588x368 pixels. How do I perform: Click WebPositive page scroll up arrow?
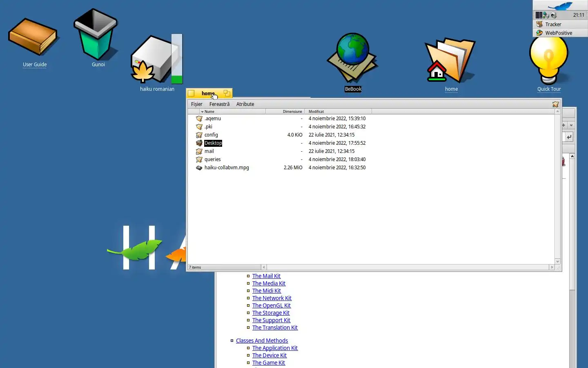(572, 156)
